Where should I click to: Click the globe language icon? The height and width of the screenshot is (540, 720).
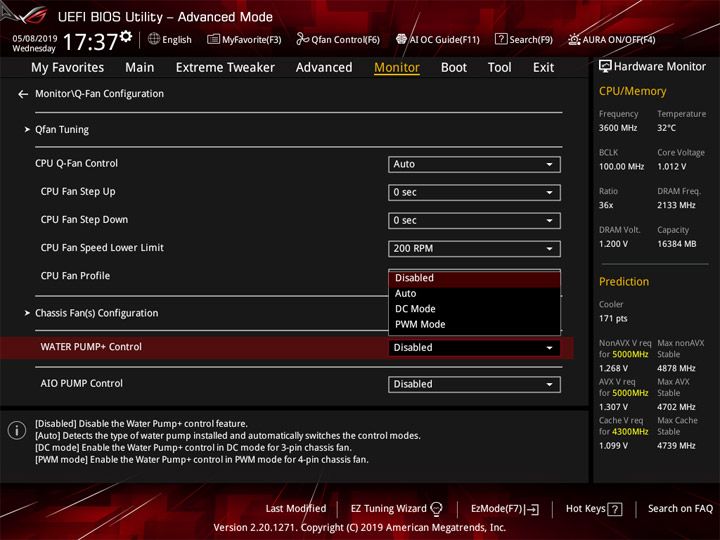point(154,39)
